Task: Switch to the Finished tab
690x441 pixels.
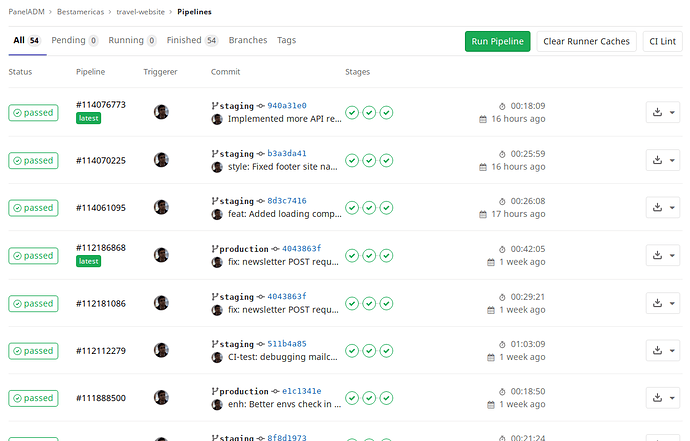Action: point(192,40)
